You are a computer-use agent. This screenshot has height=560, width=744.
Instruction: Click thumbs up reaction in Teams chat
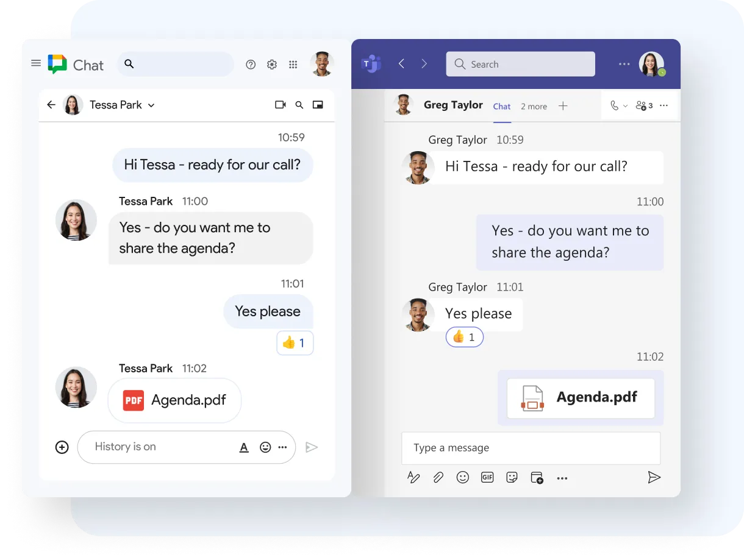[x=465, y=337]
